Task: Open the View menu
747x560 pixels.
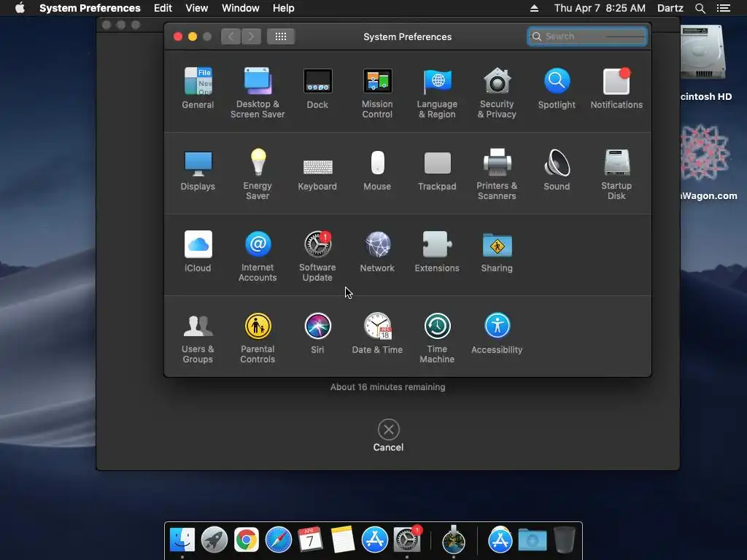Action: pos(197,8)
